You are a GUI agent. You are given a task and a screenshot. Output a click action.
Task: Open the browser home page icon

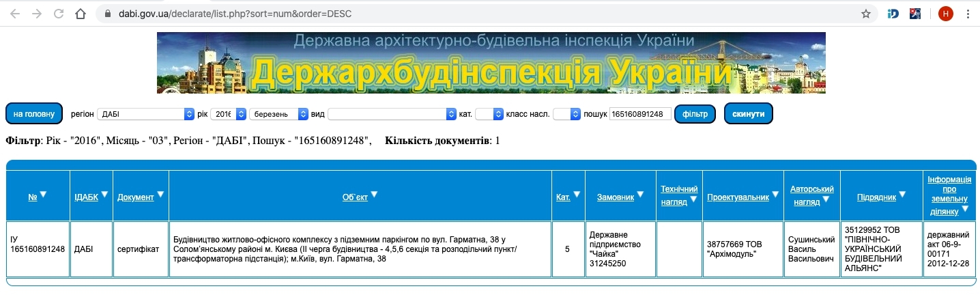click(x=81, y=14)
